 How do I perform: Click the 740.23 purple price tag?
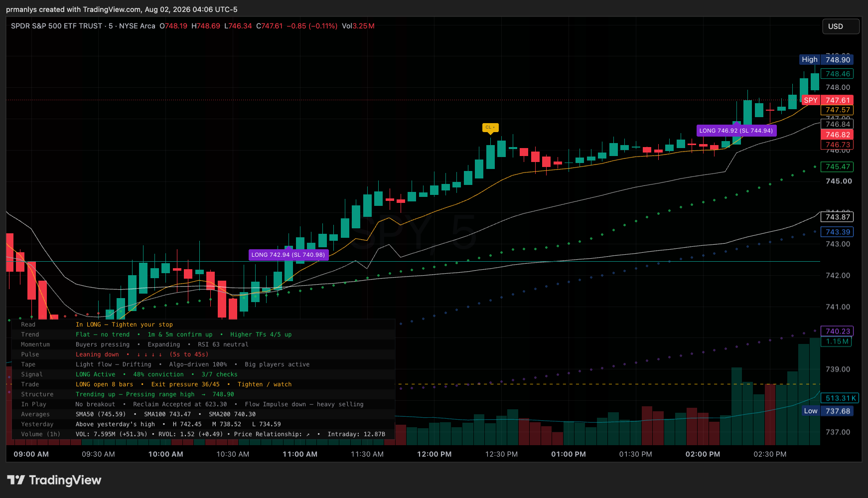837,331
